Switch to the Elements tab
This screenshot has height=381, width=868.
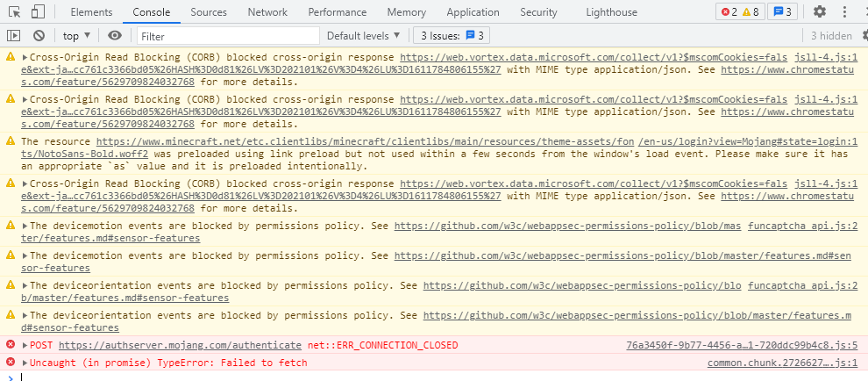pos(91,12)
